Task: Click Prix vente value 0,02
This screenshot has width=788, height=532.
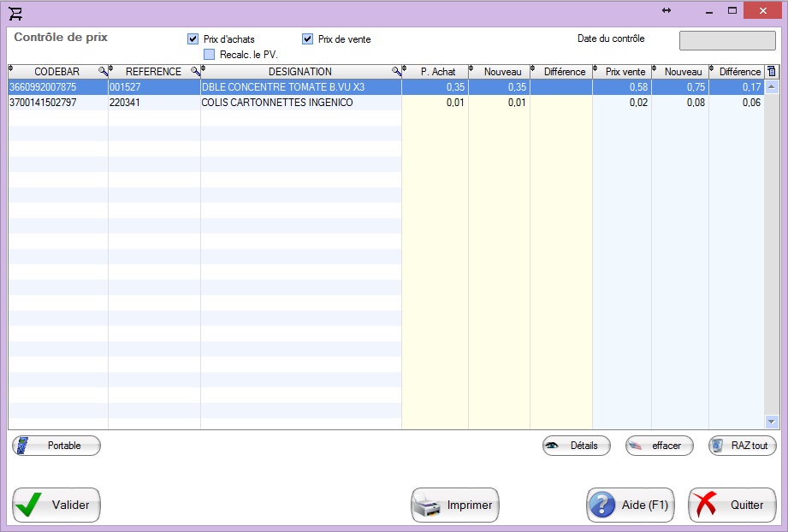Action: pos(622,103)
